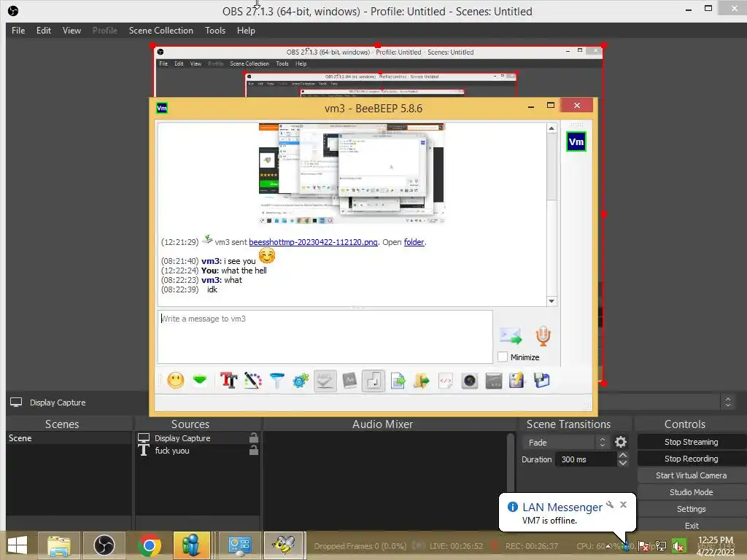Open the View menu in OBS
The height and width of the screenshot is (560, 747).
[x=71, y=31]
